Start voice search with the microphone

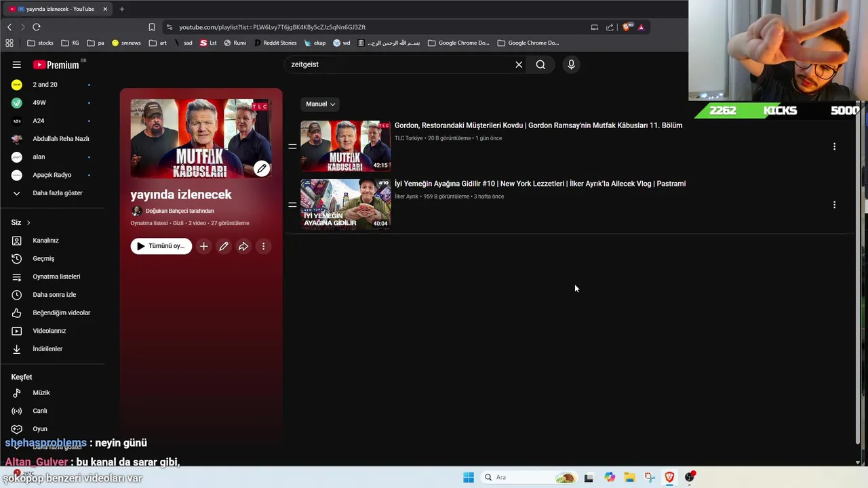[x=571, y=64]
